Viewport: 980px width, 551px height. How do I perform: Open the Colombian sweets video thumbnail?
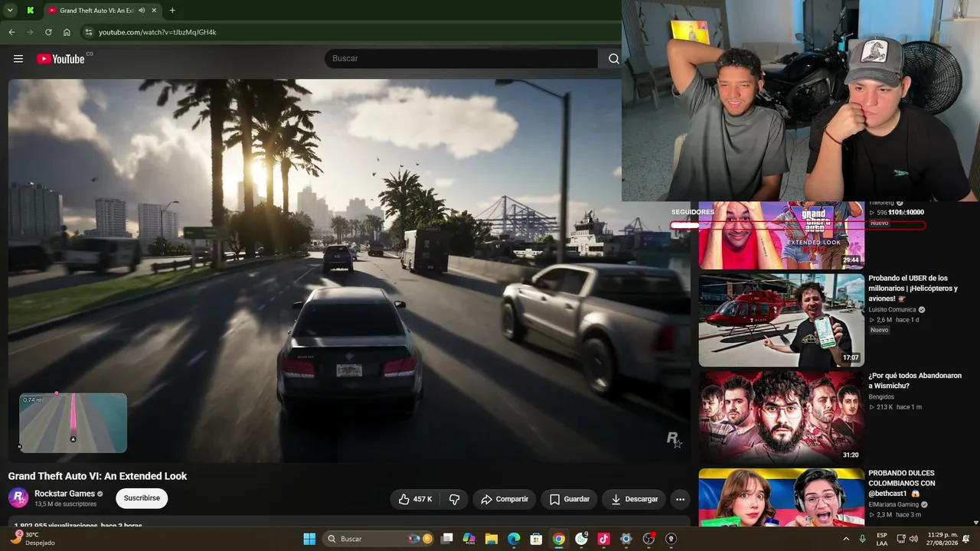(781, 497)
